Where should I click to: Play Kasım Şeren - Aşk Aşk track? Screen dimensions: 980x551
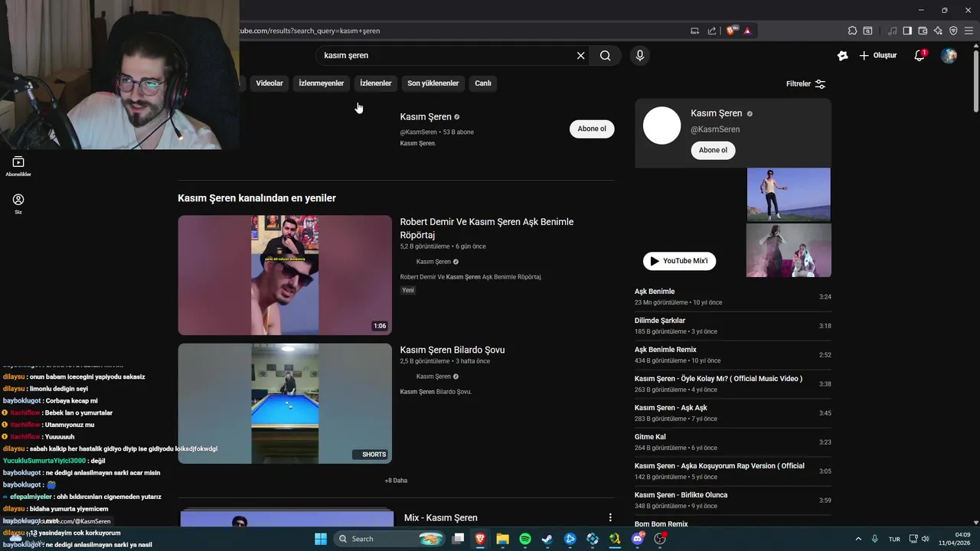[x=733, y=412]
